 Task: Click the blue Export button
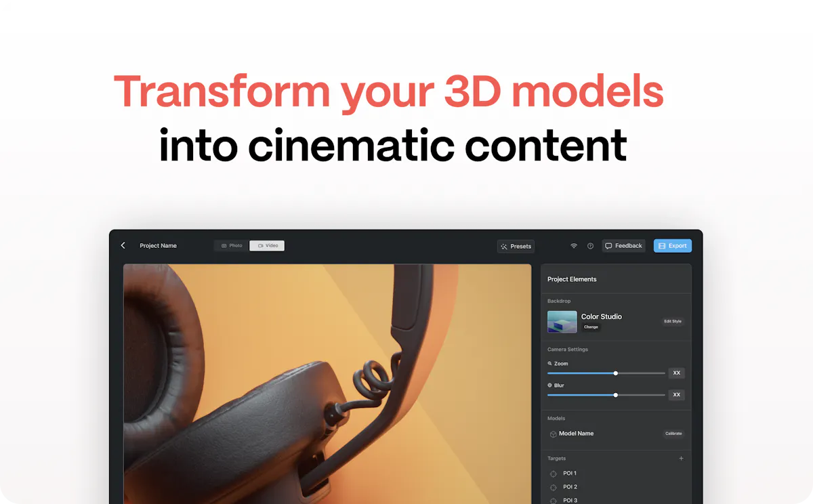[673, 246]
